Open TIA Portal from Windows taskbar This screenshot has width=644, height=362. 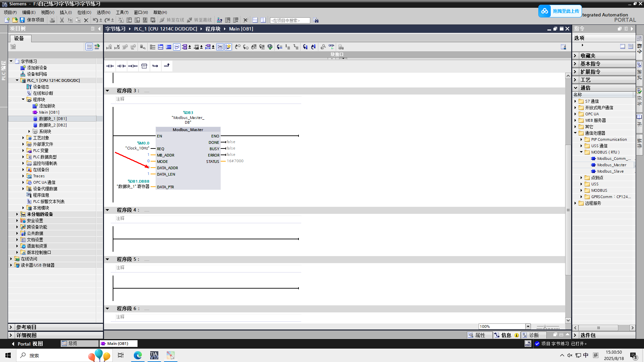(x=154, y=355)
